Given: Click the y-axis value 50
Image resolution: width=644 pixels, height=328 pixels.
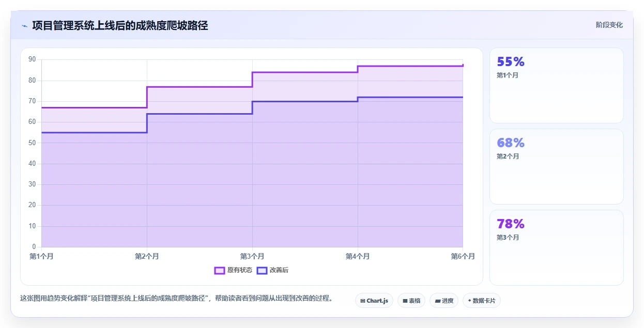Looking at the screenshot, I should [x=32, y=143].
